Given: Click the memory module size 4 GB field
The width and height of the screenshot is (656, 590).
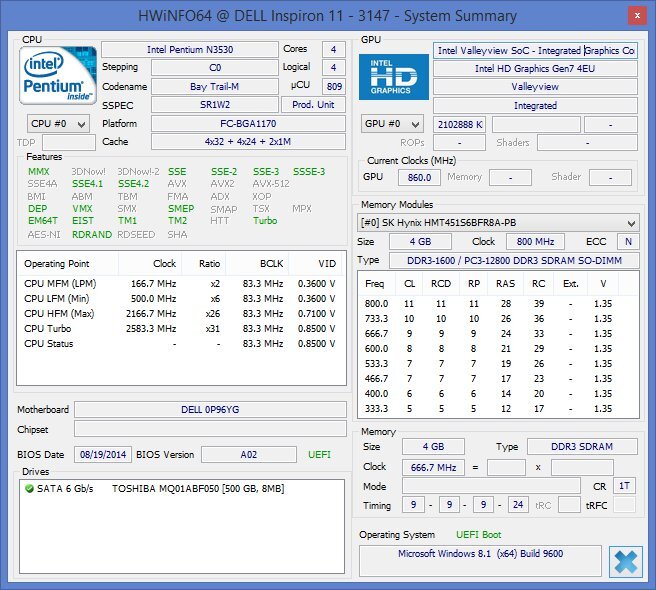Looking at the screenshot, I should [420, 242].
